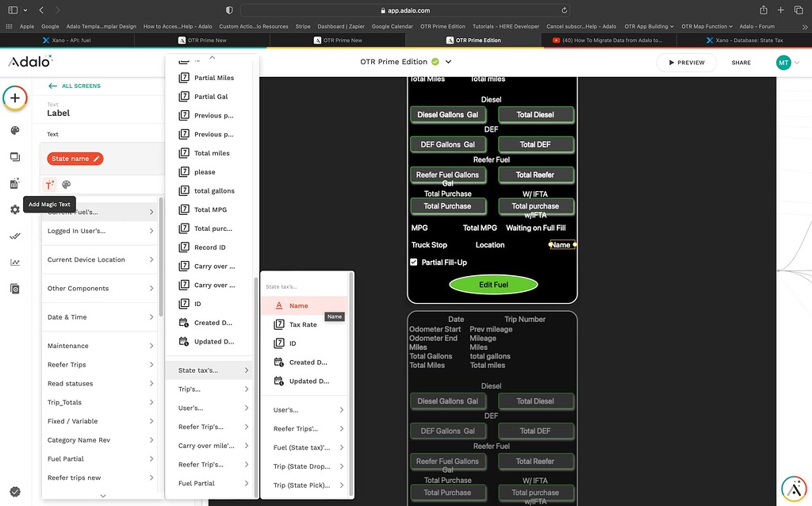Viewport: 812px width, 506px height.
Task: Select the Name field in the popup menu
Action: click(300, 304)
